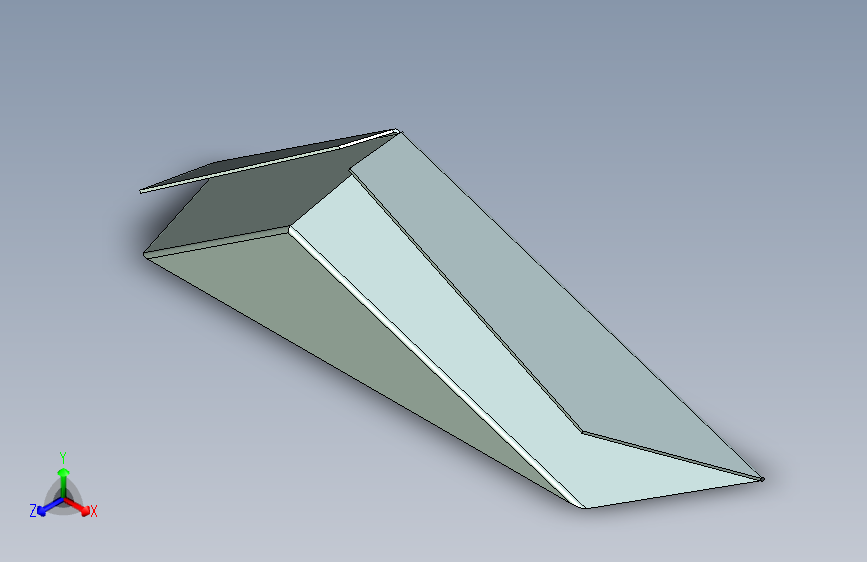Click the blue Z axis of the orientation triad
This screenshot has width=867, height=562.
coord(50,507)
